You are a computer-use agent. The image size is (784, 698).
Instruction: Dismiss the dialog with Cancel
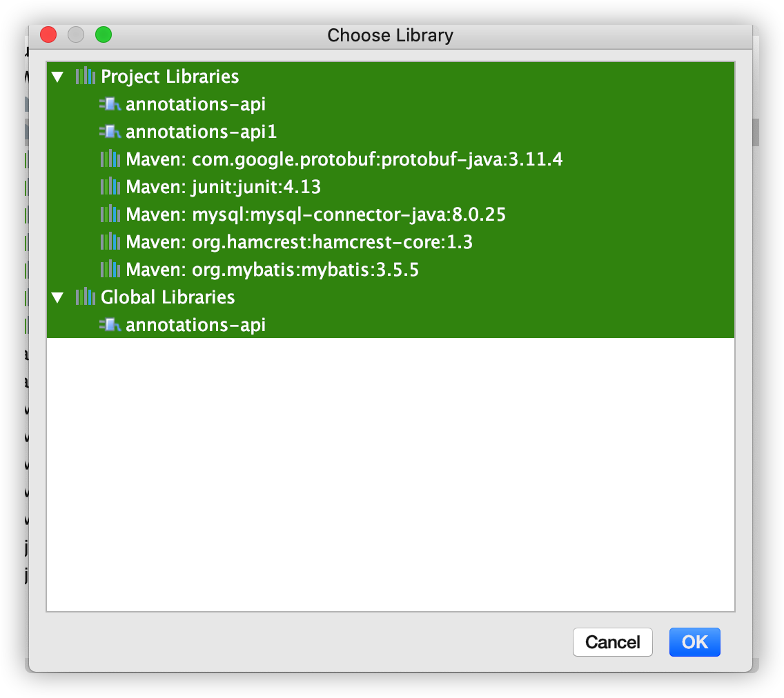612,642
